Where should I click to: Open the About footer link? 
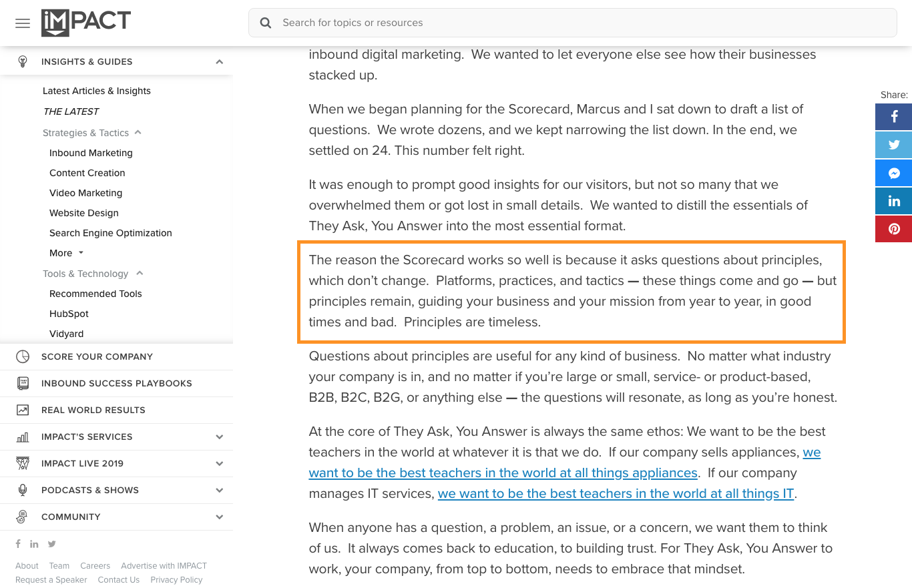[27, 565]
